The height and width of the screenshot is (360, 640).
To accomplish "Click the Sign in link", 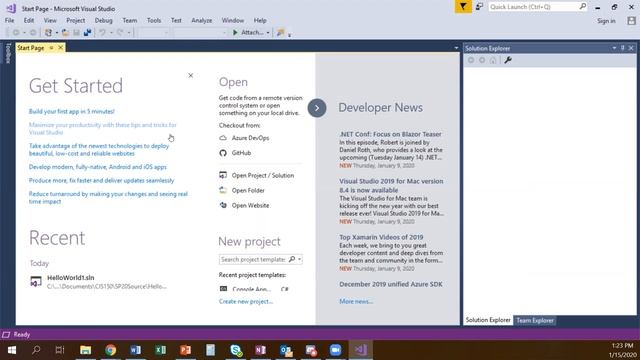I will click(606, 21).
